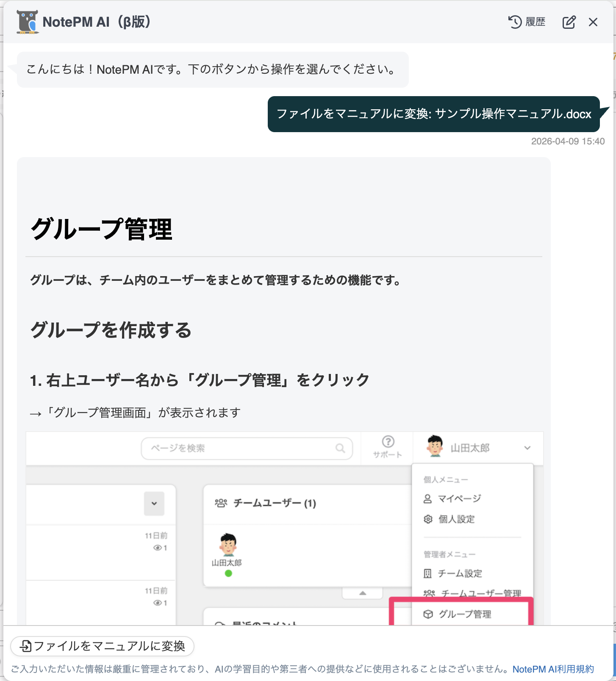Close the NotePM AI panel

click(x=593, y=22)
